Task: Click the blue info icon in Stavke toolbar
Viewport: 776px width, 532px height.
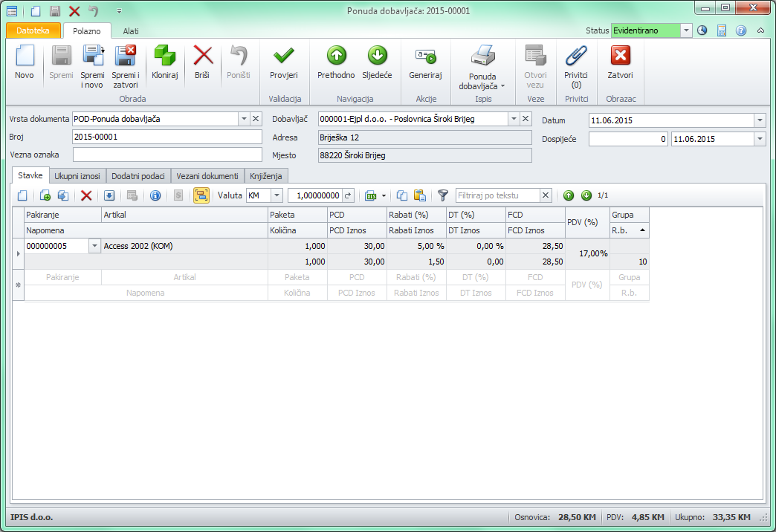Action: click(155, 195)
